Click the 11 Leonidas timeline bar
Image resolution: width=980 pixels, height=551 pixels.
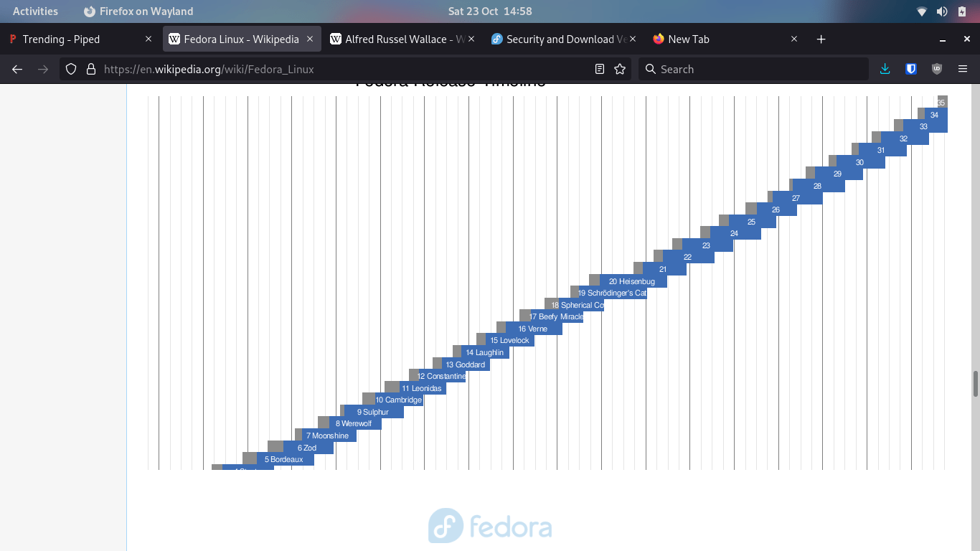423,388
